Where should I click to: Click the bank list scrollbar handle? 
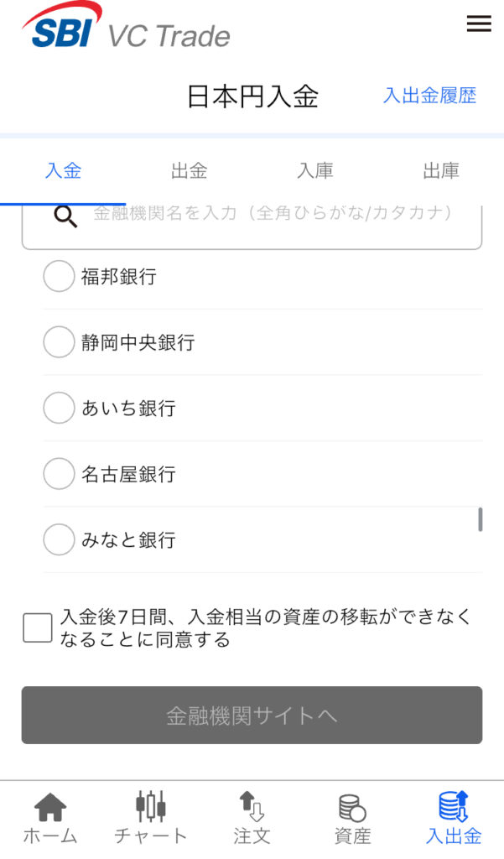point(480,519)
